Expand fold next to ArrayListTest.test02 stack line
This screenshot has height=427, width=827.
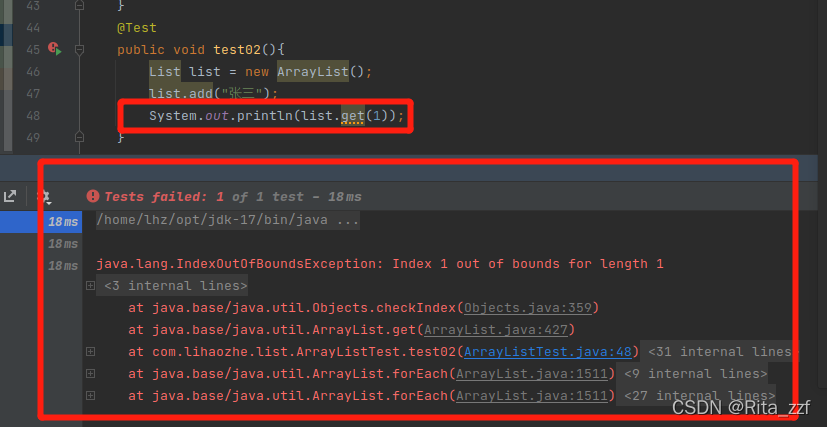(90, 351)
